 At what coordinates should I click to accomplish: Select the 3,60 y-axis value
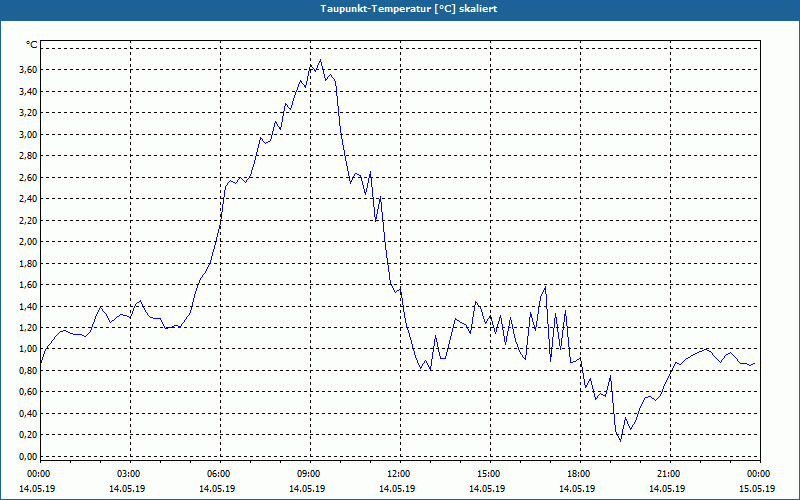point(29,70)
